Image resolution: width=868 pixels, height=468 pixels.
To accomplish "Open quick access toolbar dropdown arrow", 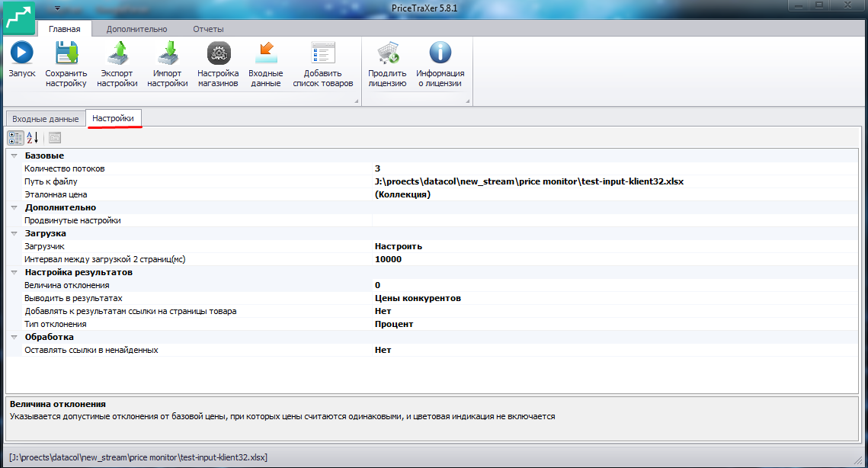I will point(58,9).
